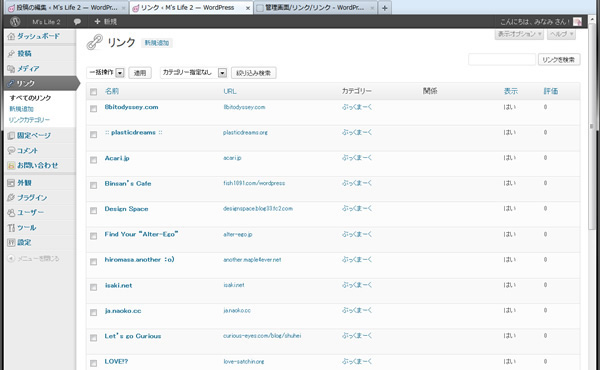Check the box for 8bitodyssey.com row

(93, 109)
